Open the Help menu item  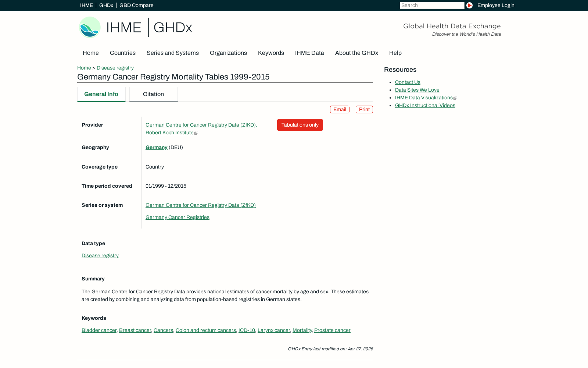pos(395,53)
